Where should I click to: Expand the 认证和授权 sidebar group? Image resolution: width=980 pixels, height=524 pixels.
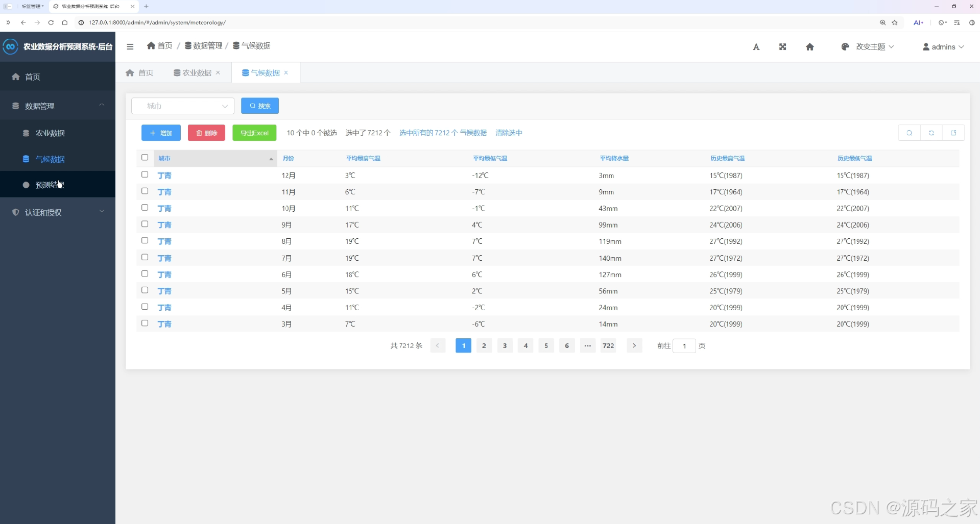(x=58, y=212)
